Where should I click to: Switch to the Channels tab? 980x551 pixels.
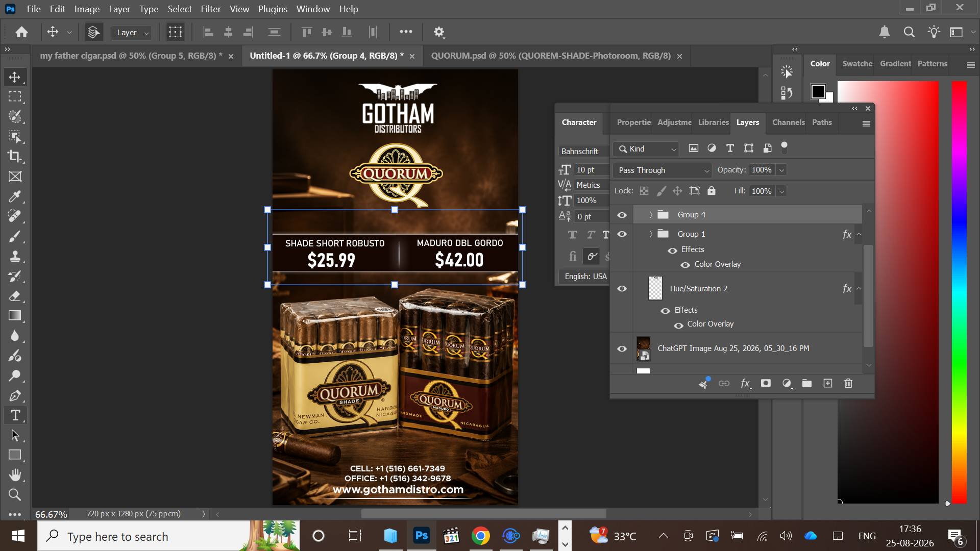pos(788,122)
